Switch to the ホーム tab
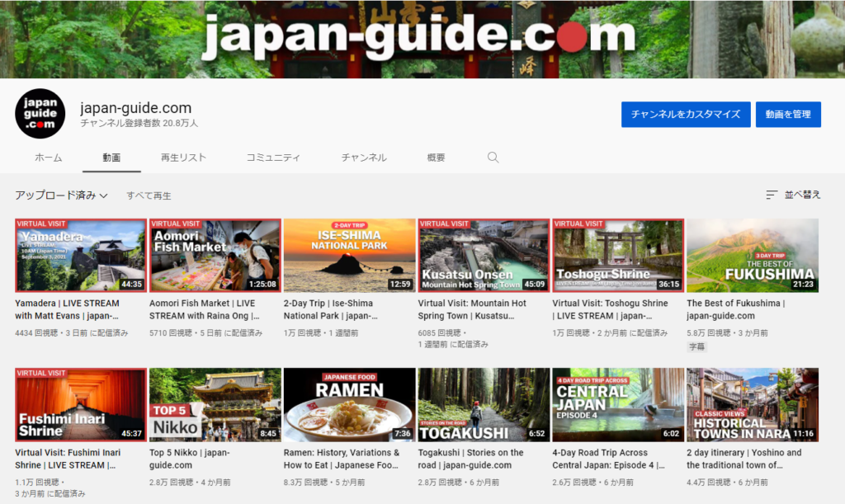Image resolution: width=845 pixels, height=504 pixels. 49,158
